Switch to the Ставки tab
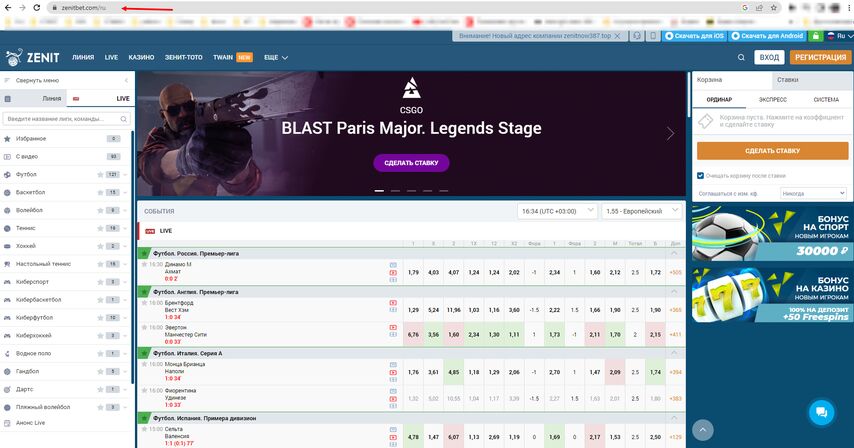Viewport: 854px width, 448px height. click(812, 80)
